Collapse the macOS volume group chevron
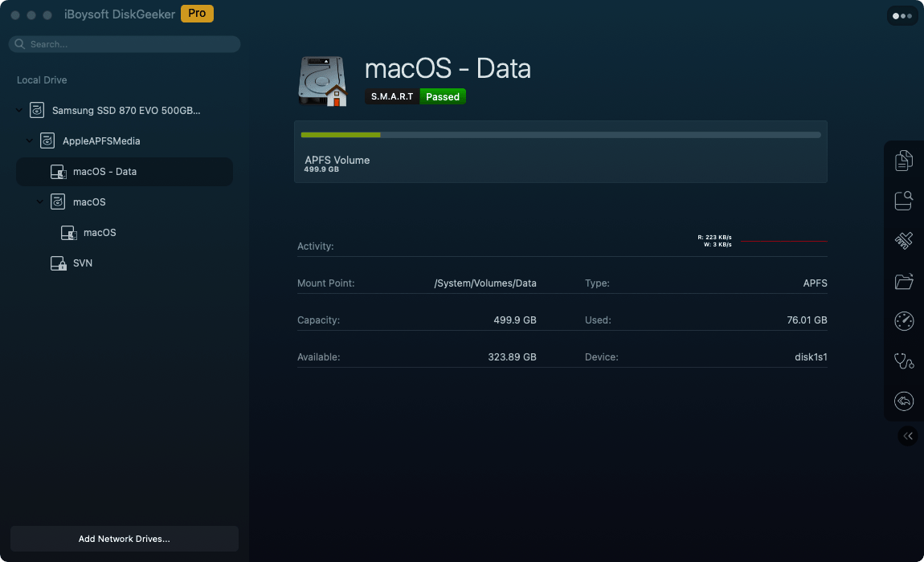Viewport: 924px width, 562px height. coord(40,202)
